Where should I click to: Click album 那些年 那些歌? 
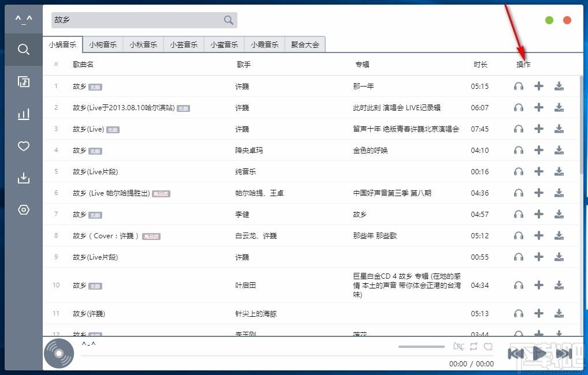[x=375, y=236]
